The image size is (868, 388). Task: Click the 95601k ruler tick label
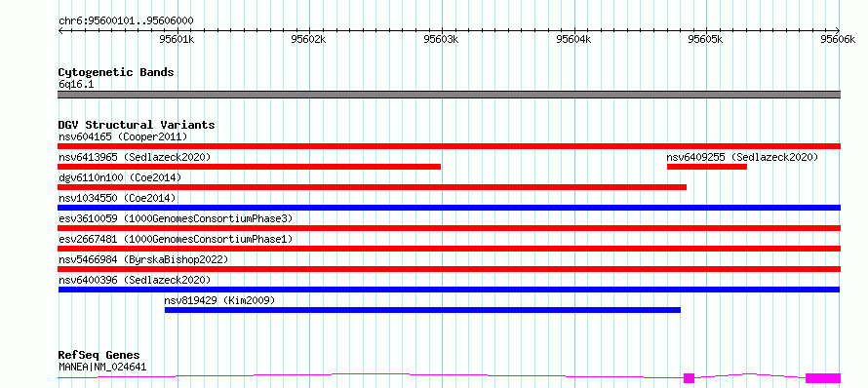pos(177,38)
